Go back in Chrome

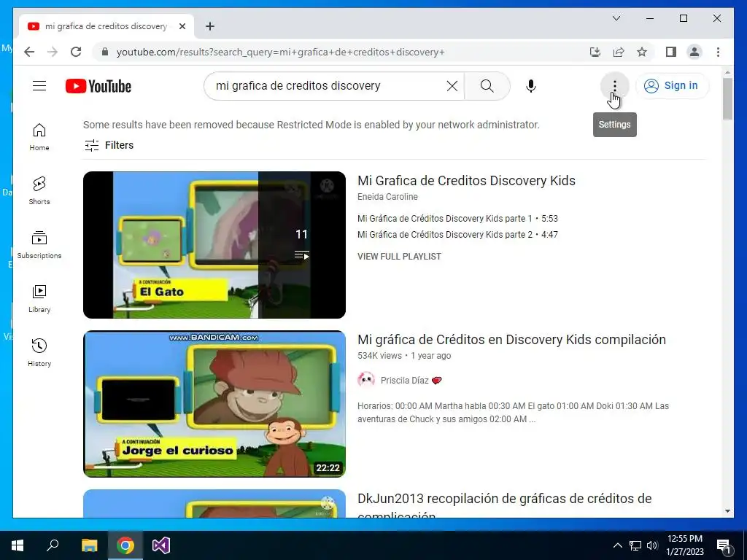click(29, 52)
